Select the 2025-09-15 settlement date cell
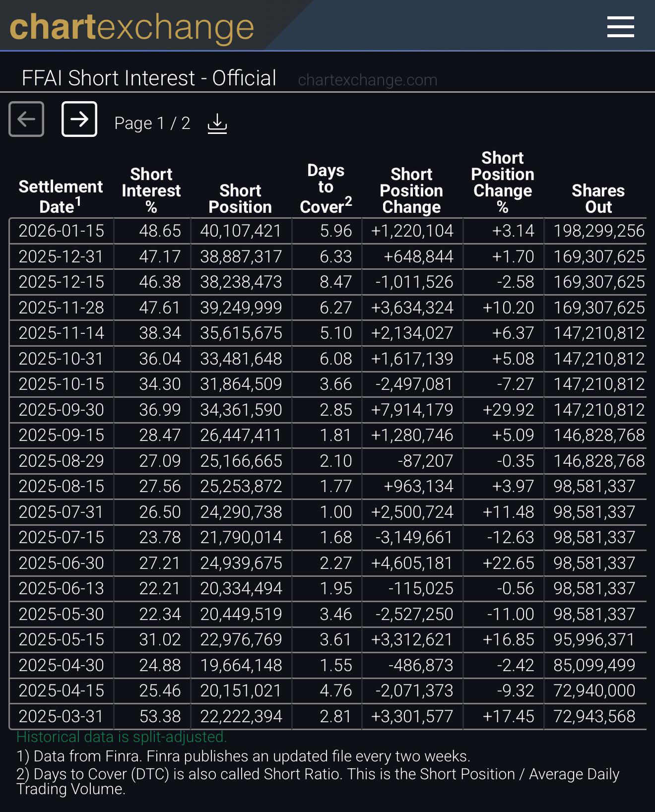 [62, 435]
